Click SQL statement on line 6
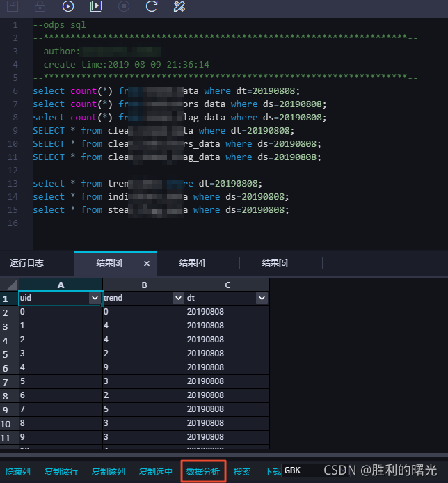The width and height of the screenshot is (448, 483). coord(166,91)
